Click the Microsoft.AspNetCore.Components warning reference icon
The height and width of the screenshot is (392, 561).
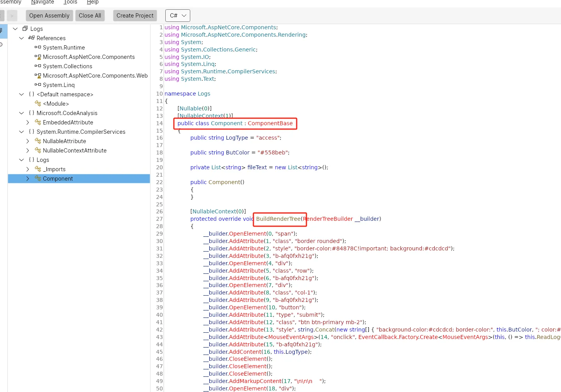37,57
